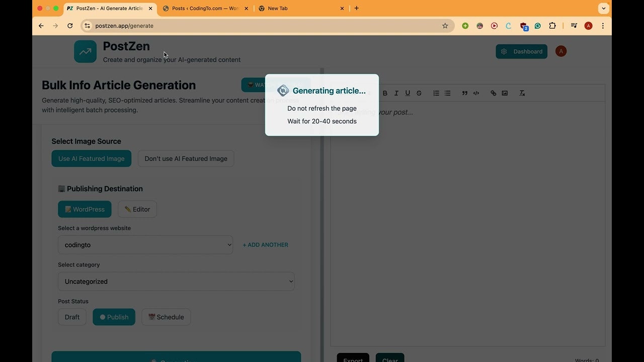Screen dimensions: 644x362
Task: Bookmark this page with the star icon
Action: click(x=445, y=26)
